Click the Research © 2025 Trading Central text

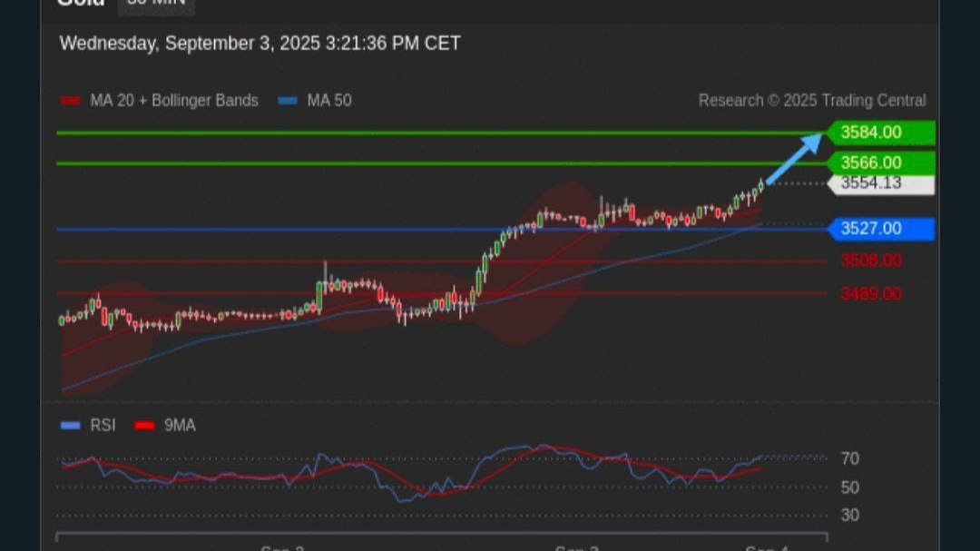tap(812, 101)
